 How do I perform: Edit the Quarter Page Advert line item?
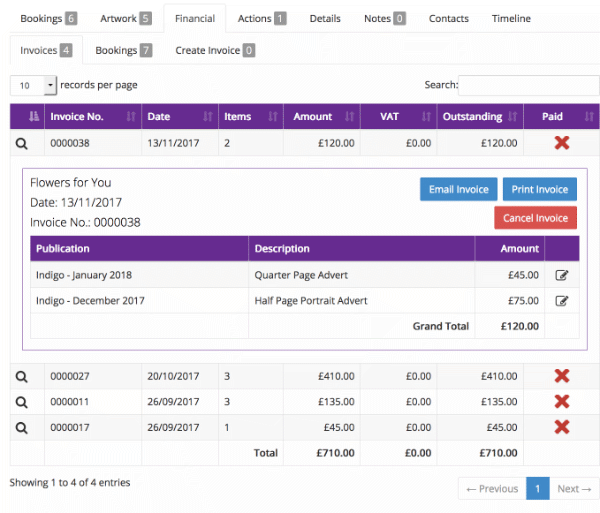click(x=561, y=275)
